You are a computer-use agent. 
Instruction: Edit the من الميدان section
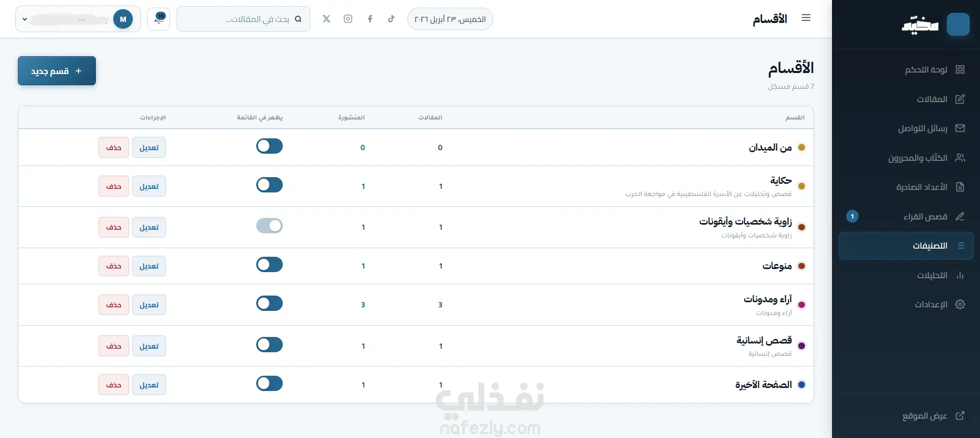click(149, 148)
